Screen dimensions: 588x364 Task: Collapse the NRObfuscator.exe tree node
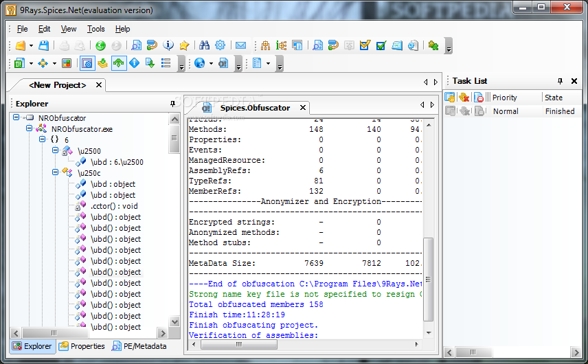29,128
